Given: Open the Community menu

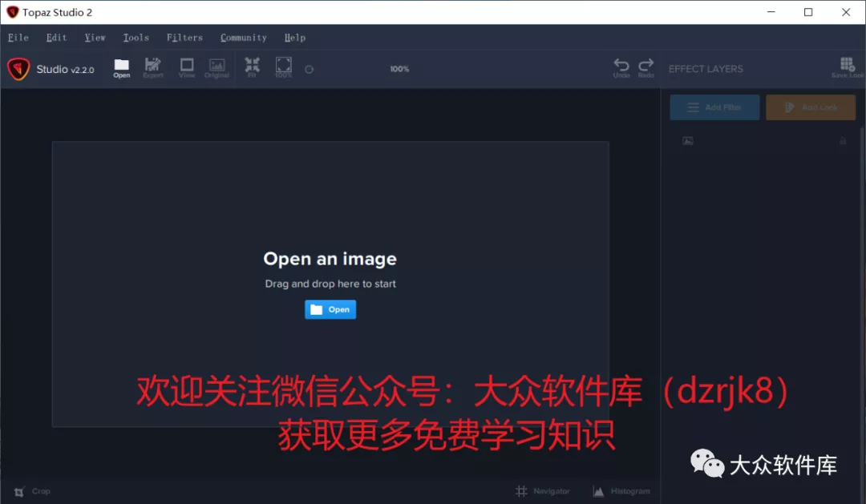Looking at the screenshot, I should (243, 37).
